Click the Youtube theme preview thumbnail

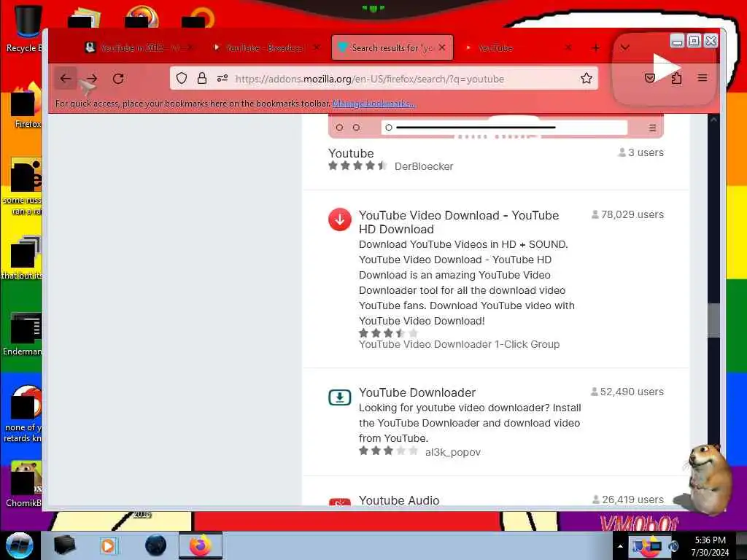(495, 126)
